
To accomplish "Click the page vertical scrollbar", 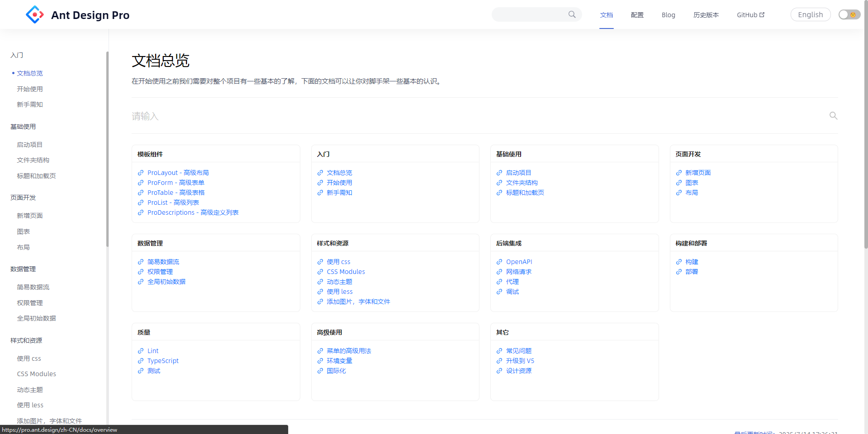I will 866,124.
